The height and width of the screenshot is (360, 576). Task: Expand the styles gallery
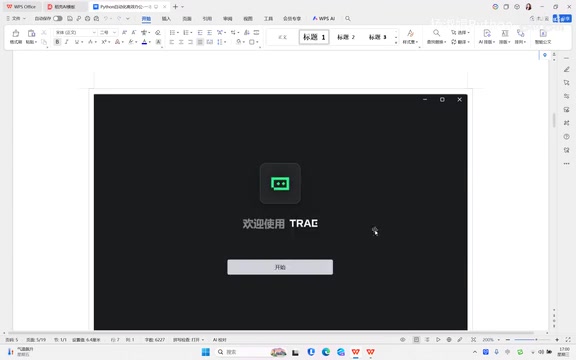pyautogui.click(x=396, y=43)
